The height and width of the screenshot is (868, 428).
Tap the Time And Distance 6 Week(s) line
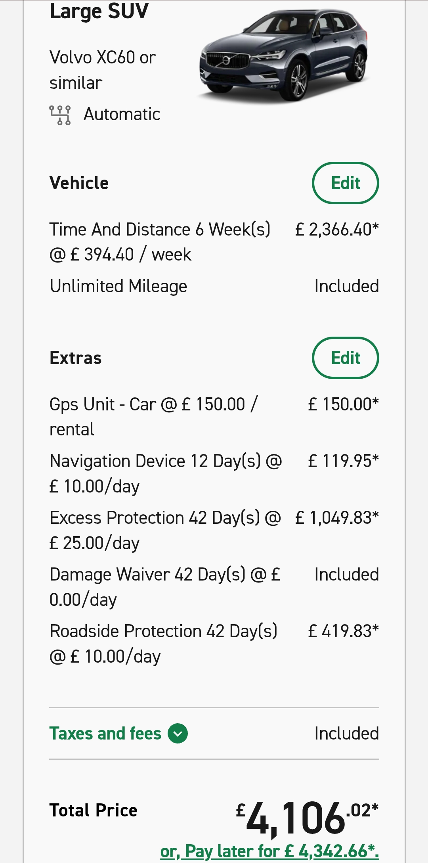[214, 242]
